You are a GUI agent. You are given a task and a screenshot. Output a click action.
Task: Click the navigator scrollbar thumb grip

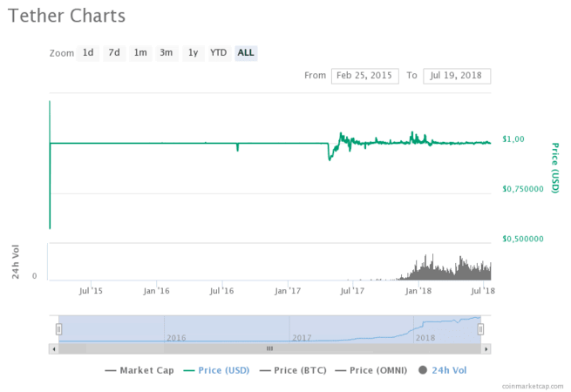[269, 348]
